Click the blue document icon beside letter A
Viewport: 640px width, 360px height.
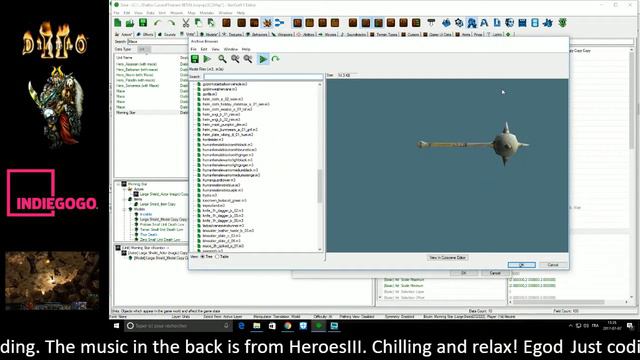497,23
